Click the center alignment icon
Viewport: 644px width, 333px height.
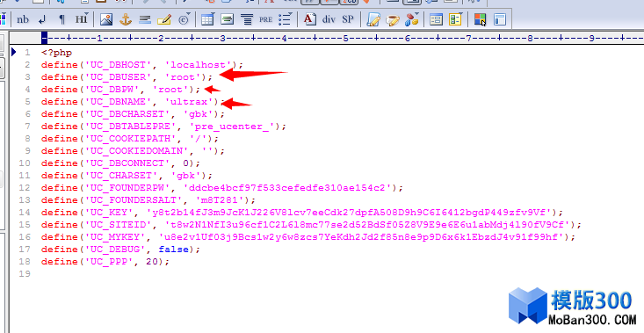246,19
